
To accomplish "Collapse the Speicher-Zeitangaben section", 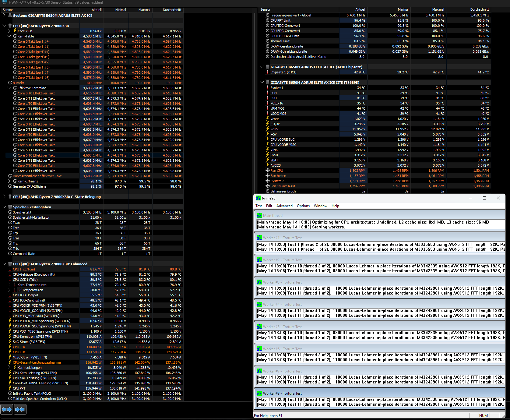I will pos(4,207).
